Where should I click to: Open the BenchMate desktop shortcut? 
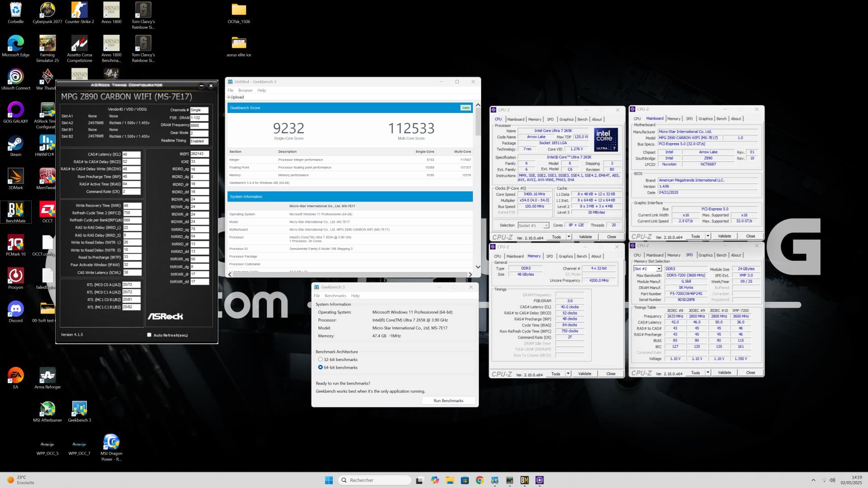[15, 212]
